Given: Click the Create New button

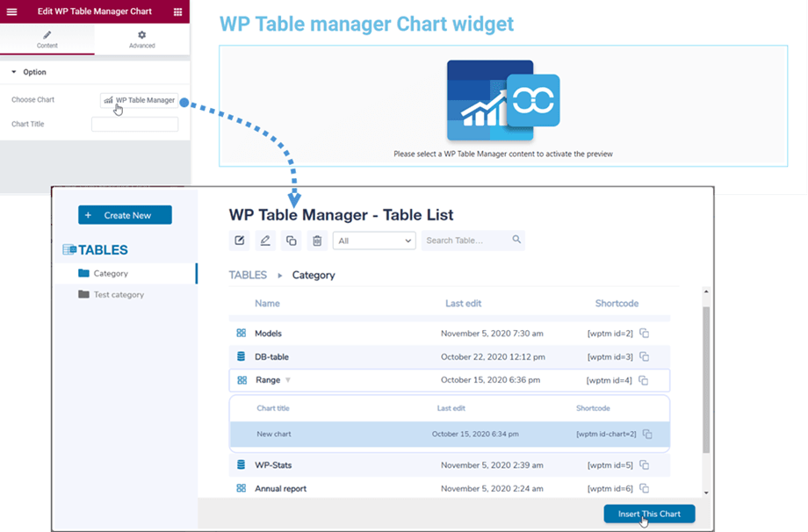Looking at the screenshot, I should [125, 215].
